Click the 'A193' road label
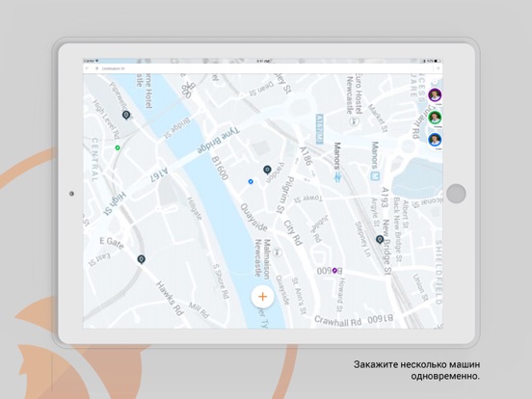 tap(385, 198)
